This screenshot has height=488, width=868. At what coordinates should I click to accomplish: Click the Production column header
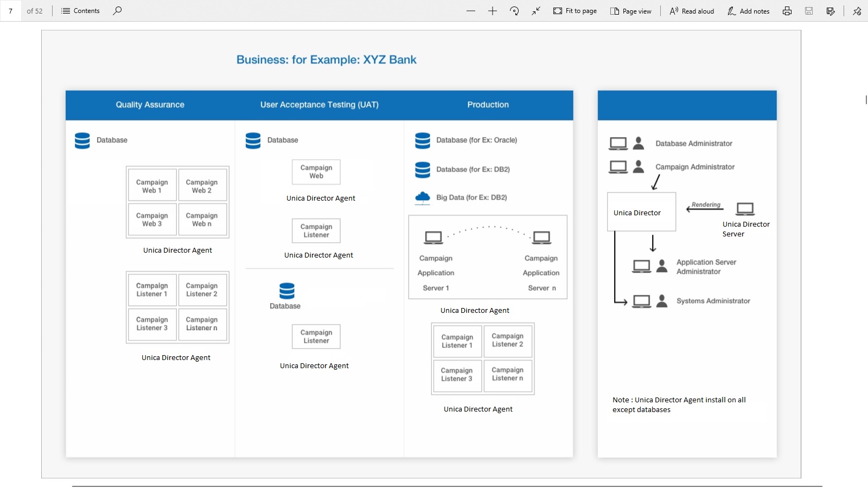tap(488, 105)
